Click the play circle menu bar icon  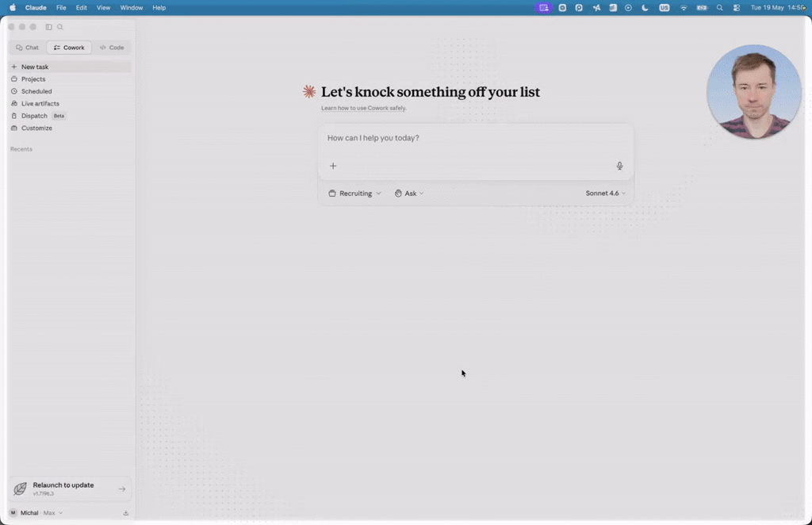click(x=628, y=8)
